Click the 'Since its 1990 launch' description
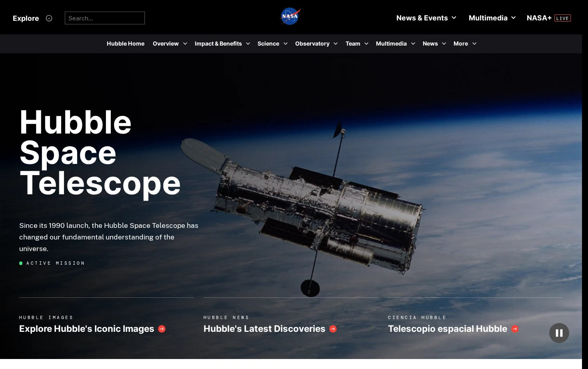The width and height of the screenshot is (588, 369). pyautogui.click(x=109, y=237)
